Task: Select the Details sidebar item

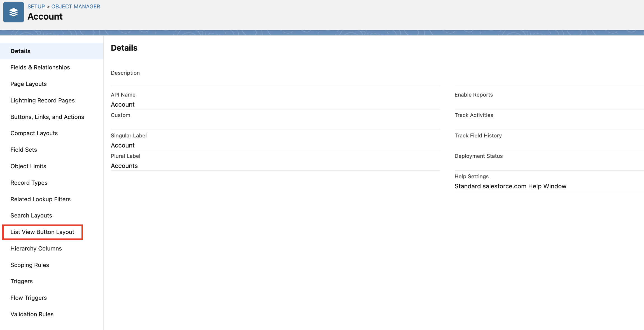Action: point(20,51)
